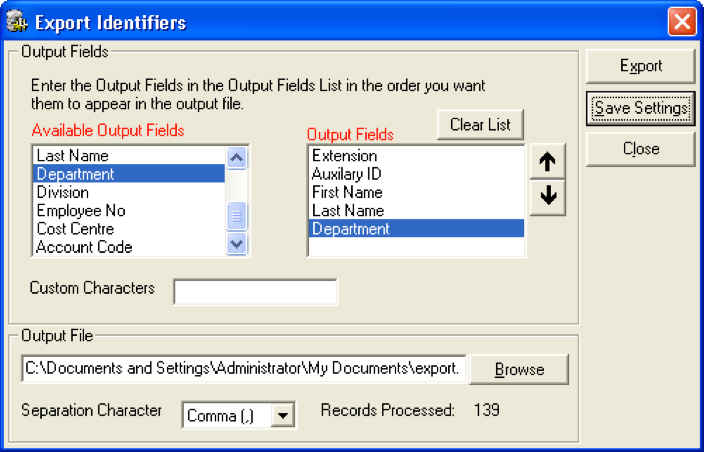
Task: Browse for an output file location
Action: tap(519, 369)
